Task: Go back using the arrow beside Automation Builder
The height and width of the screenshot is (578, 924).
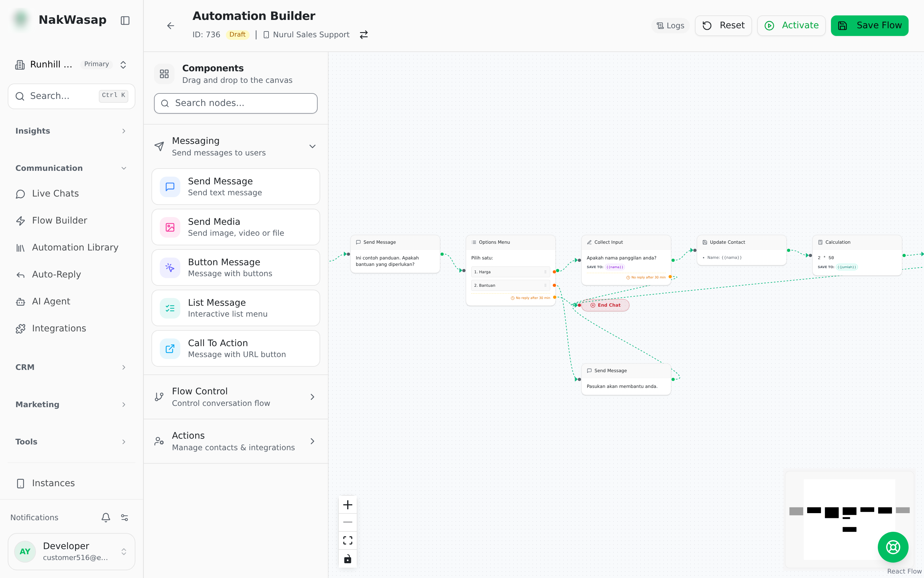Action: tap(170, 26)
